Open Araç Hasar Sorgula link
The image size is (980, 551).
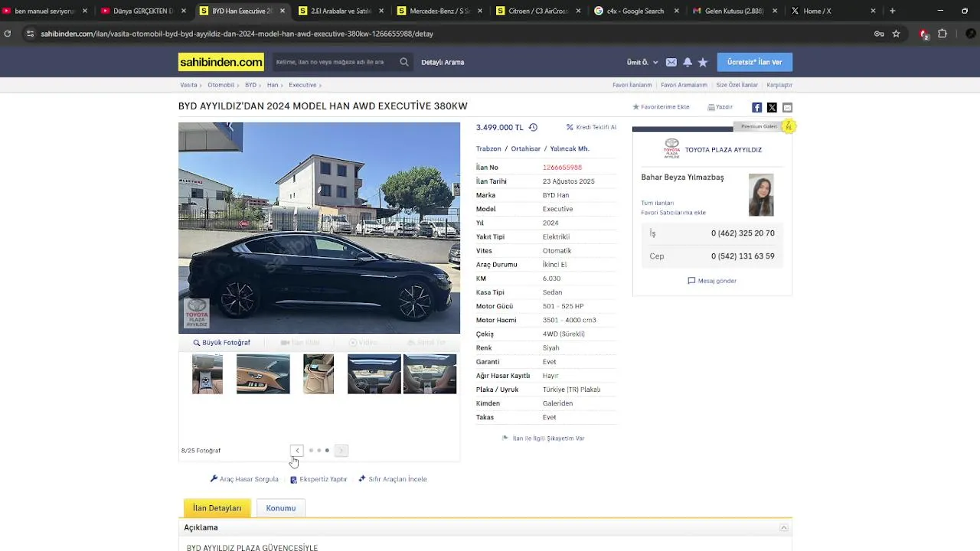[244, 479]
